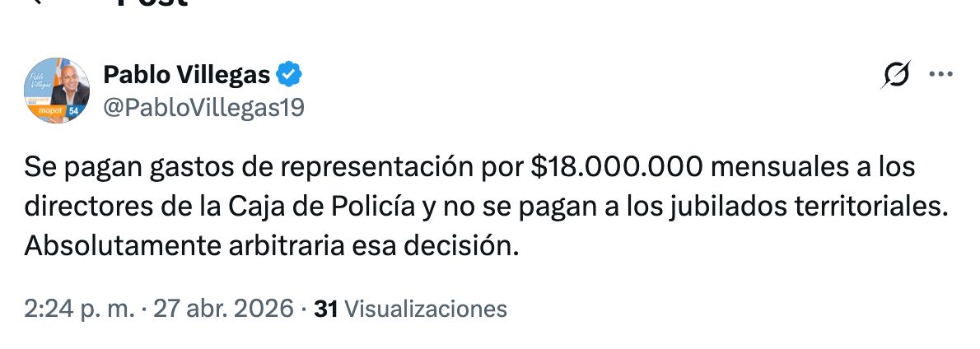Screen dimensions: 980x349
Task: Open the Grok explain post icon
Action: tap(897, 76)
